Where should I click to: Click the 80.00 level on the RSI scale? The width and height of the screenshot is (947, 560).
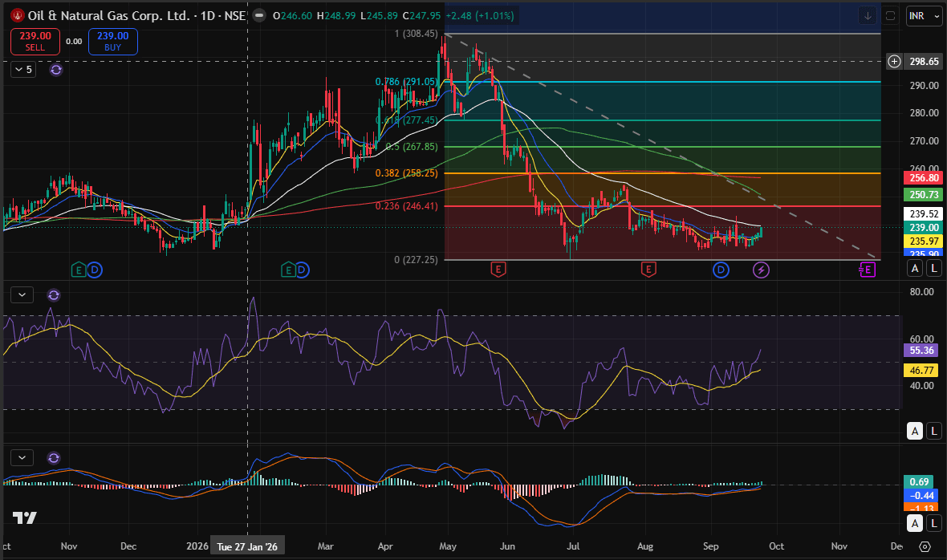(922, 292)
